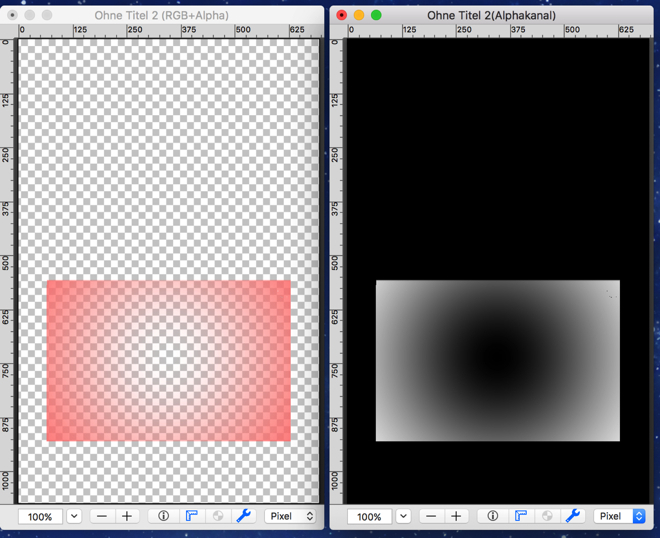Zoom in on the RGB+Alpha window
Screen dimensions: 660x538
(x=127, y=516)
